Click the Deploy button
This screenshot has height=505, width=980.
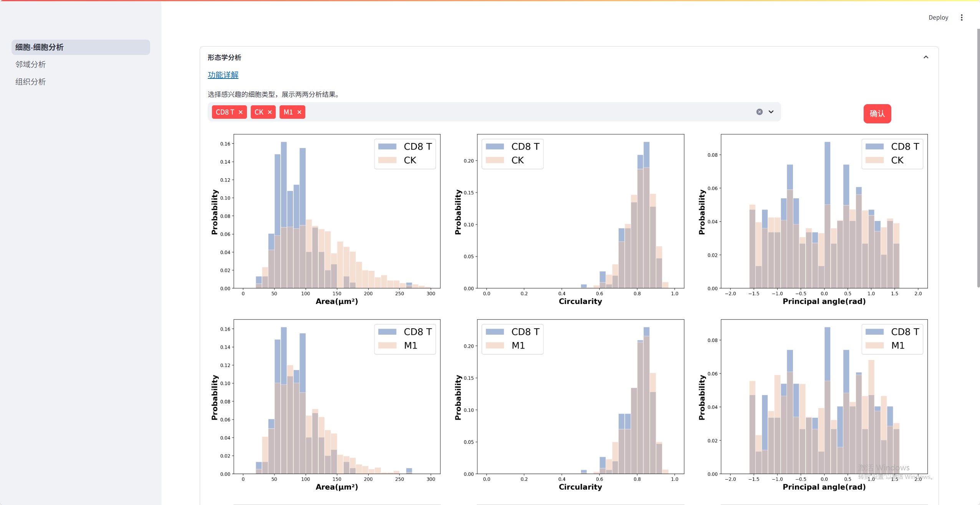(938, 18)
